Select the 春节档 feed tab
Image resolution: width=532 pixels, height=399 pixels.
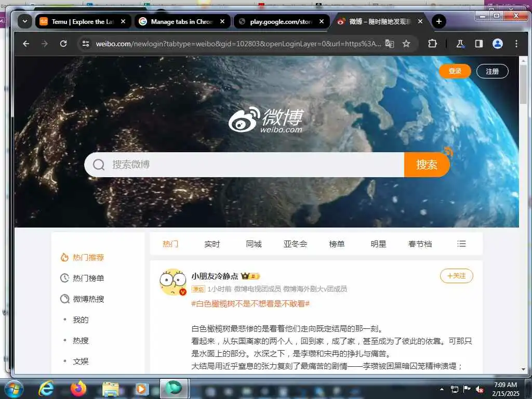[420, 244]
